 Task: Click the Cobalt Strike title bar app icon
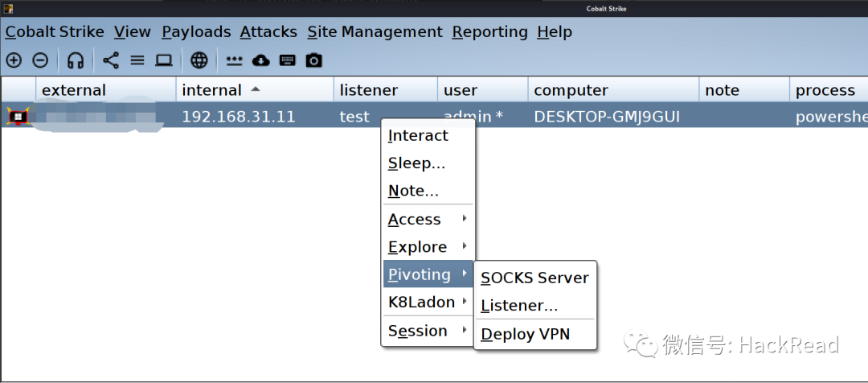point(8,8)
